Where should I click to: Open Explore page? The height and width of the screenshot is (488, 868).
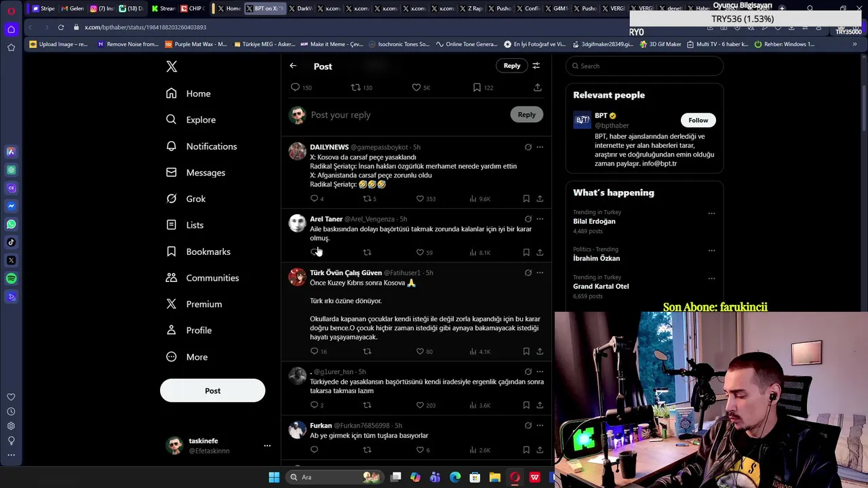[191, 119]
